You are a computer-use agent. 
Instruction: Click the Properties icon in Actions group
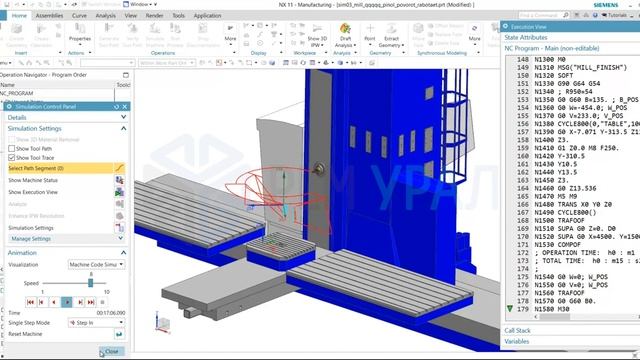[x=80, y=29]
